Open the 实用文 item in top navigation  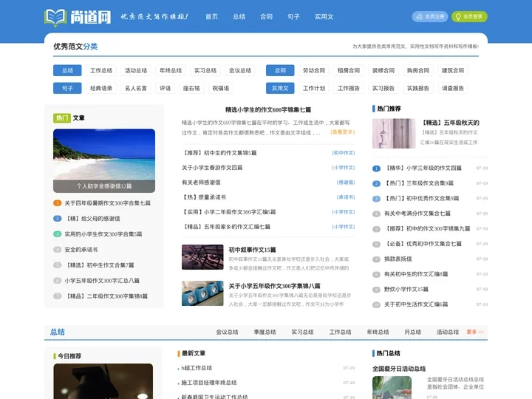pos(324,16)
